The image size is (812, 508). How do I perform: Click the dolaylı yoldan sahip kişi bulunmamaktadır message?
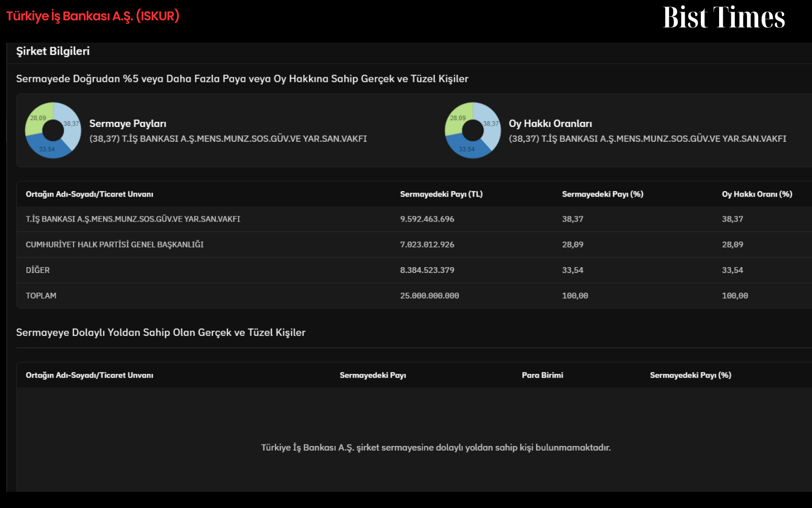pos(436,448)
